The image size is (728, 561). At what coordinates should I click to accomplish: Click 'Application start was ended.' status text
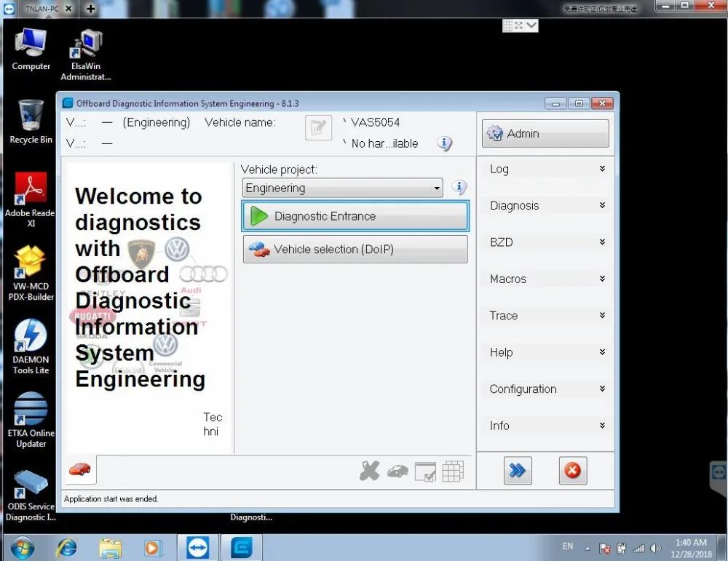pos(111,499)
